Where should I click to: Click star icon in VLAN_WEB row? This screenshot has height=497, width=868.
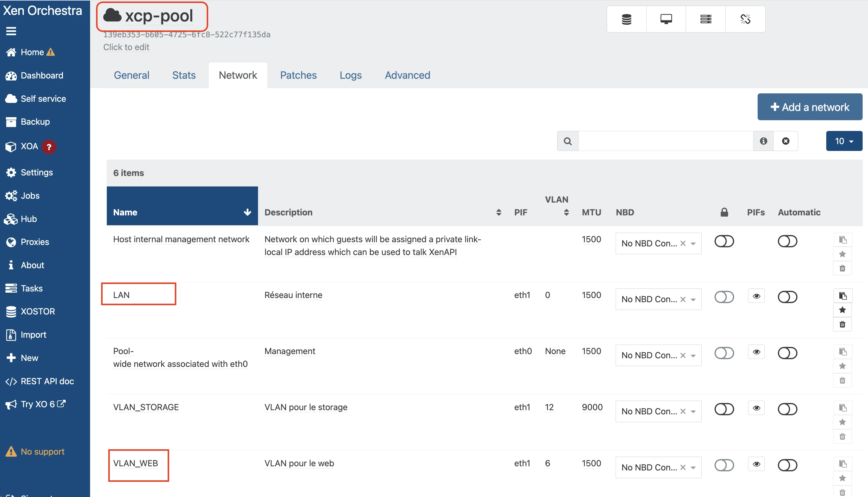[x=842, y=478]
